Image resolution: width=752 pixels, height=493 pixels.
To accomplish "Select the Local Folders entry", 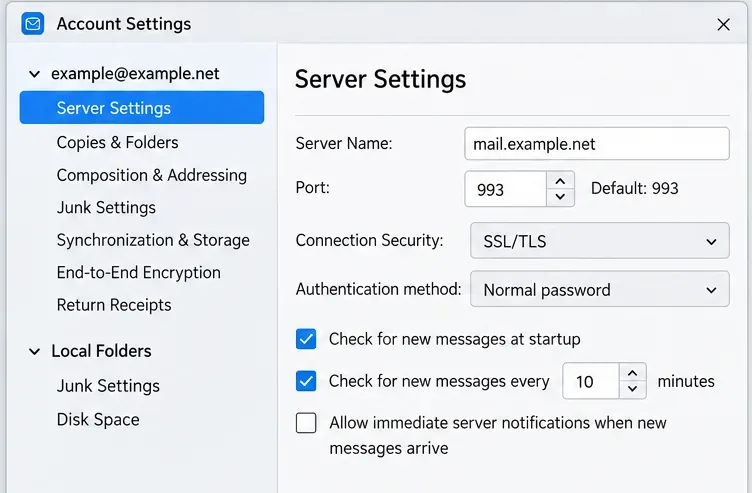I will pos(101,351).
